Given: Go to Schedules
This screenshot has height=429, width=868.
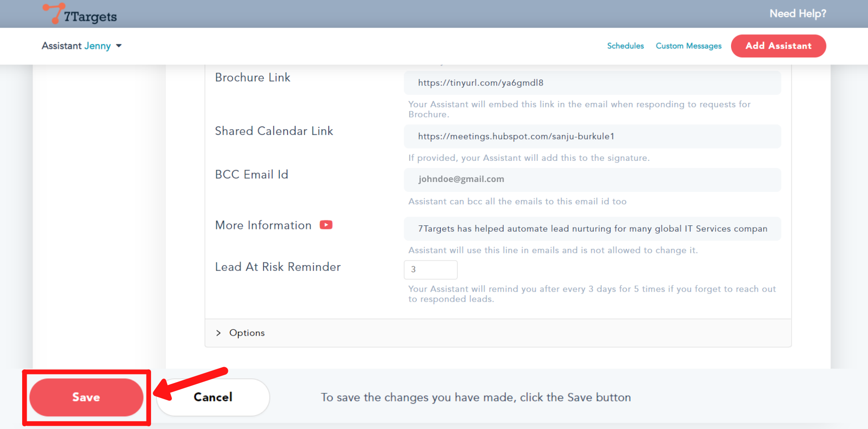Looking at the screenshot, I should click(x=625, y=46).
